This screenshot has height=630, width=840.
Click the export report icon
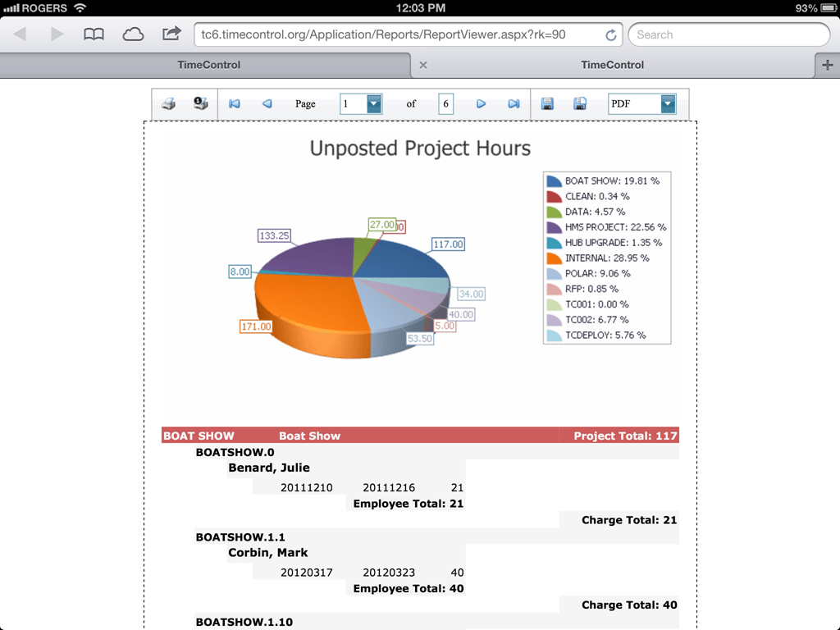pos(580,103)
